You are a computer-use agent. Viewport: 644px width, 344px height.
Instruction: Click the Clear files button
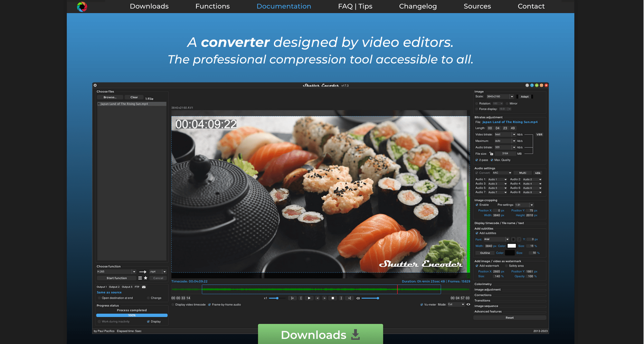(x=134, y=97)
